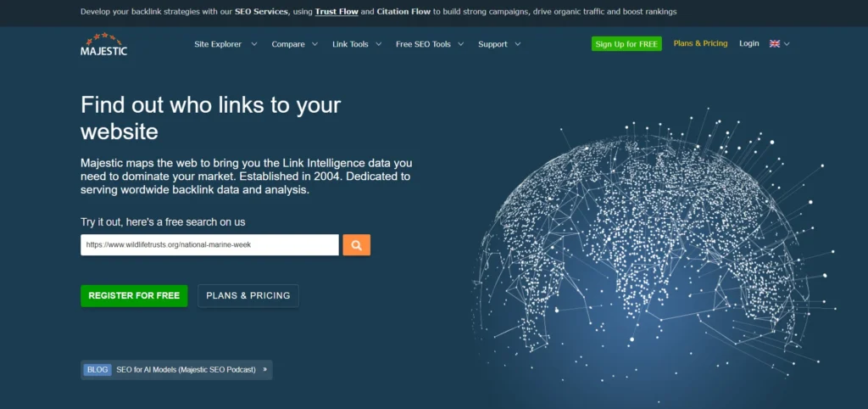Click the UK flag language icon
The width and height of the screenshot is (868, 409).
[775, 44]
